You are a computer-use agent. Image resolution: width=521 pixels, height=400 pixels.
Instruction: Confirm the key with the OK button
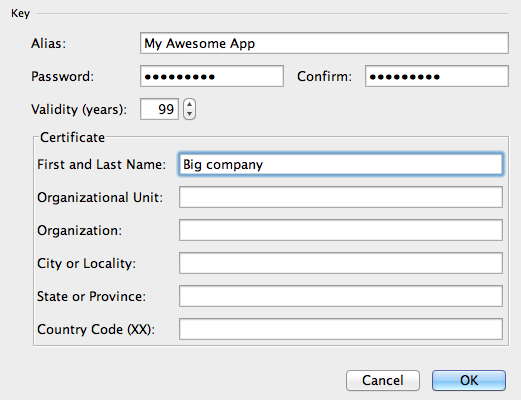469,380
